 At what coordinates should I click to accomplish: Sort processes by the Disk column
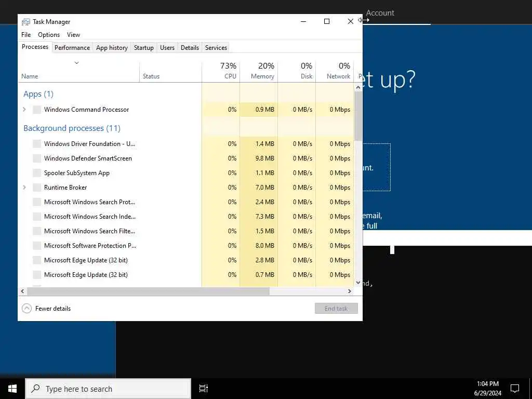297,71
